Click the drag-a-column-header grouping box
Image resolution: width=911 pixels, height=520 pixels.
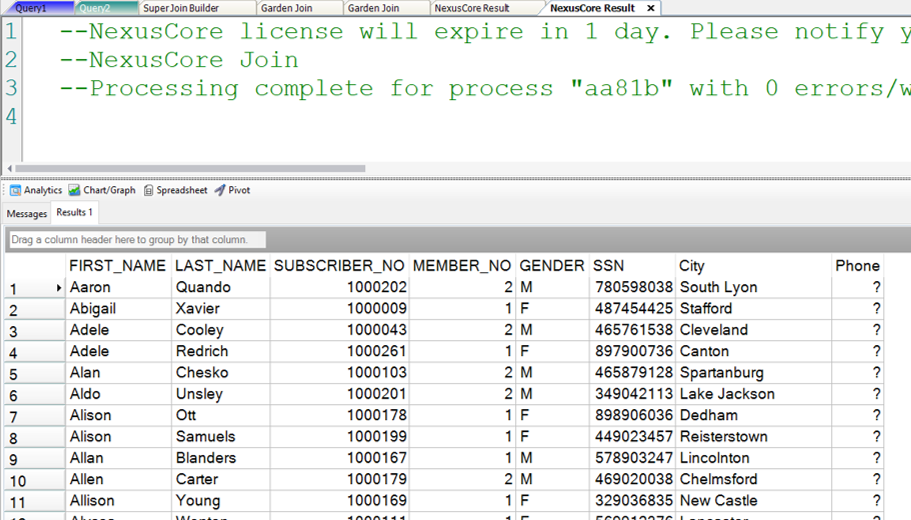(137, 240)
